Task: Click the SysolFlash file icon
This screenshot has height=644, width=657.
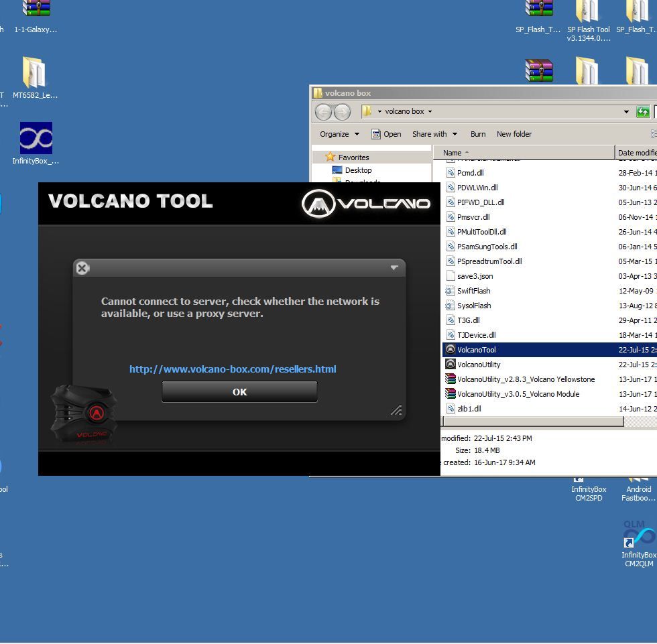Action: pyautogui.click(x=451, y=306)
